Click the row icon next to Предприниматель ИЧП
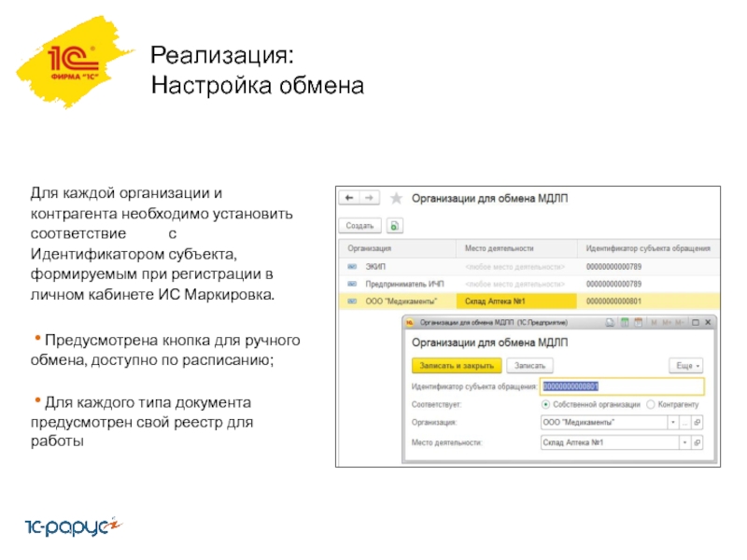The image size is (747, 560). pos(352,285)
